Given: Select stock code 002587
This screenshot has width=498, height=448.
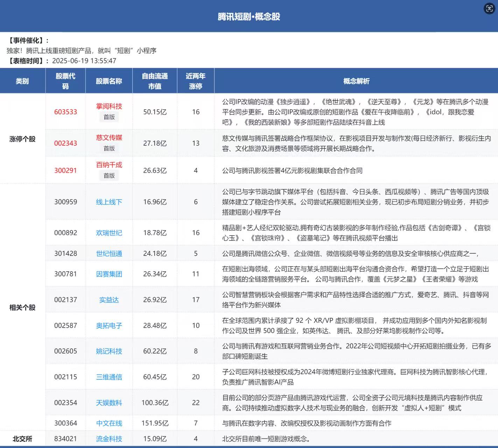Looking at the screenshot, I should (x=65, y=325).
